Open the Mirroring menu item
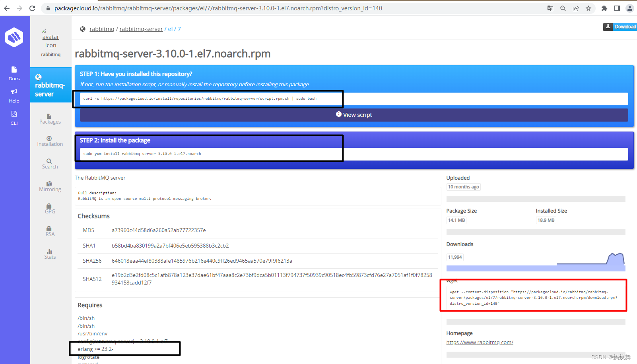The width and height of the screenshot is (637, 364). pos(50,186)
